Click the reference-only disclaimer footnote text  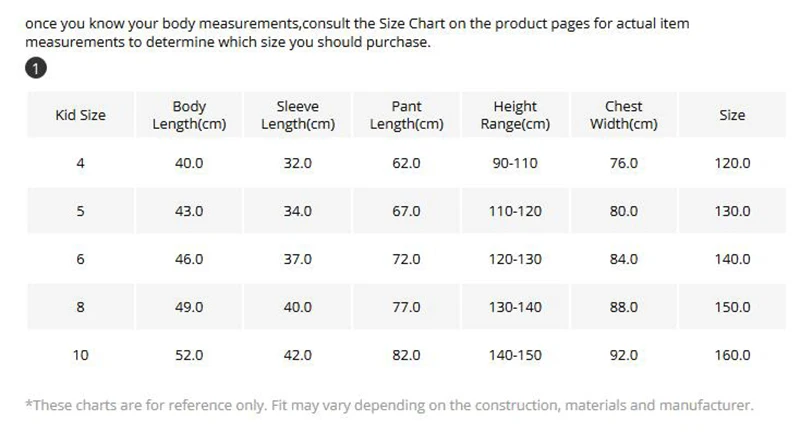[x=389, y=405]
